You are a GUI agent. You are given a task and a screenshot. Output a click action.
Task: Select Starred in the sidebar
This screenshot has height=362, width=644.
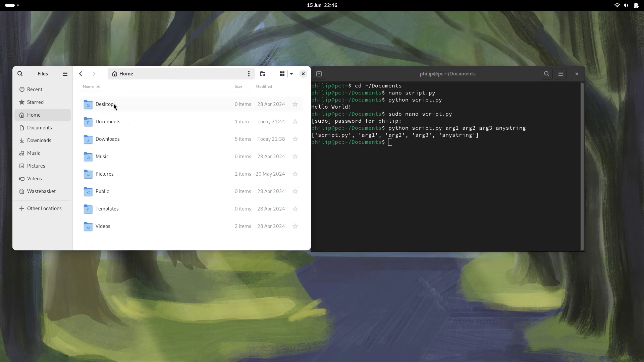(x=43, y=102)
